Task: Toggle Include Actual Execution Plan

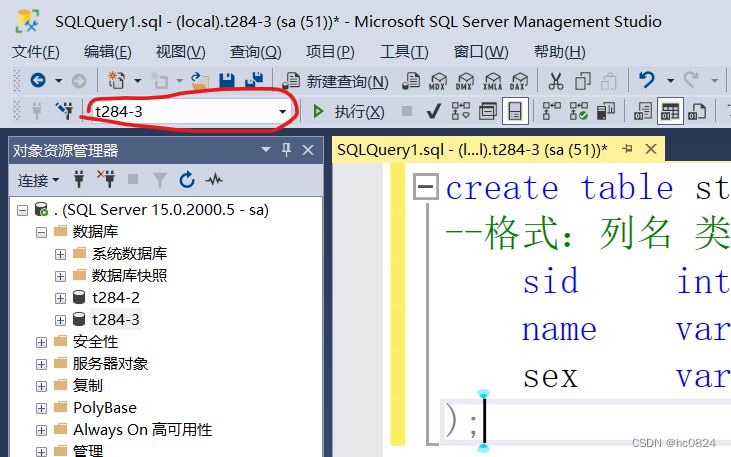Action: point(552,111)
